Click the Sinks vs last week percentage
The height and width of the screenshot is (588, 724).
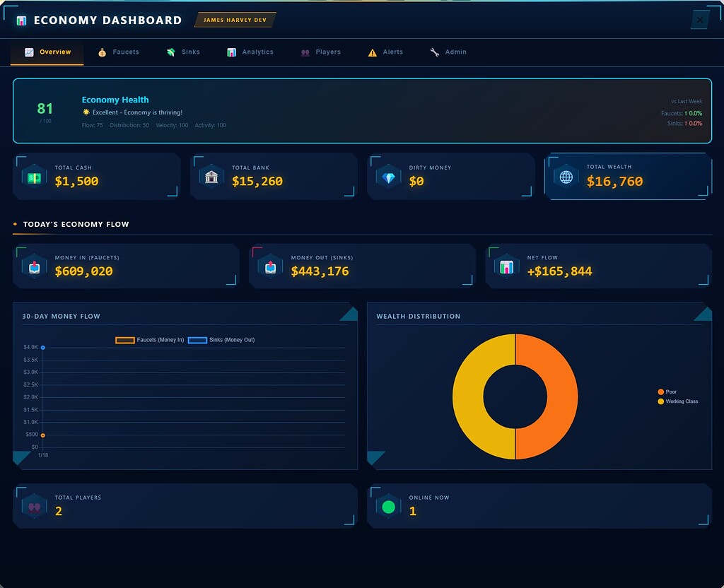point(693,124)
